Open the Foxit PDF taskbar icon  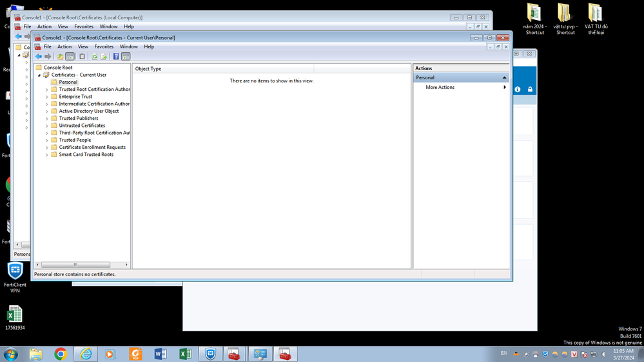click(135, 354)
